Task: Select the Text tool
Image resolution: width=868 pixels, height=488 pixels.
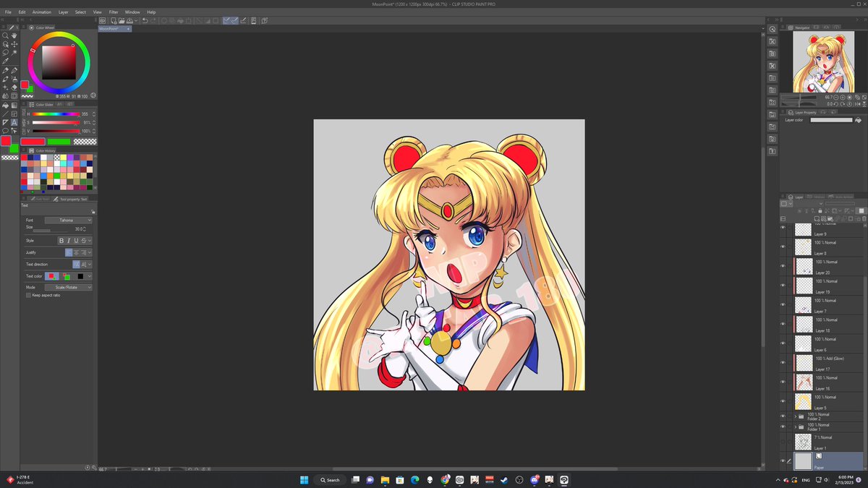Action: point(14,122)
